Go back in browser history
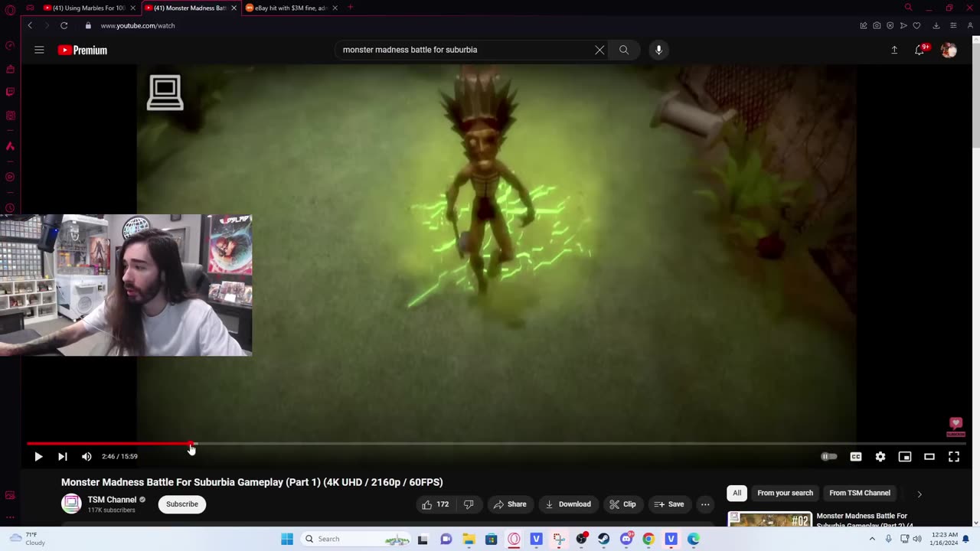 coord(30,25)
